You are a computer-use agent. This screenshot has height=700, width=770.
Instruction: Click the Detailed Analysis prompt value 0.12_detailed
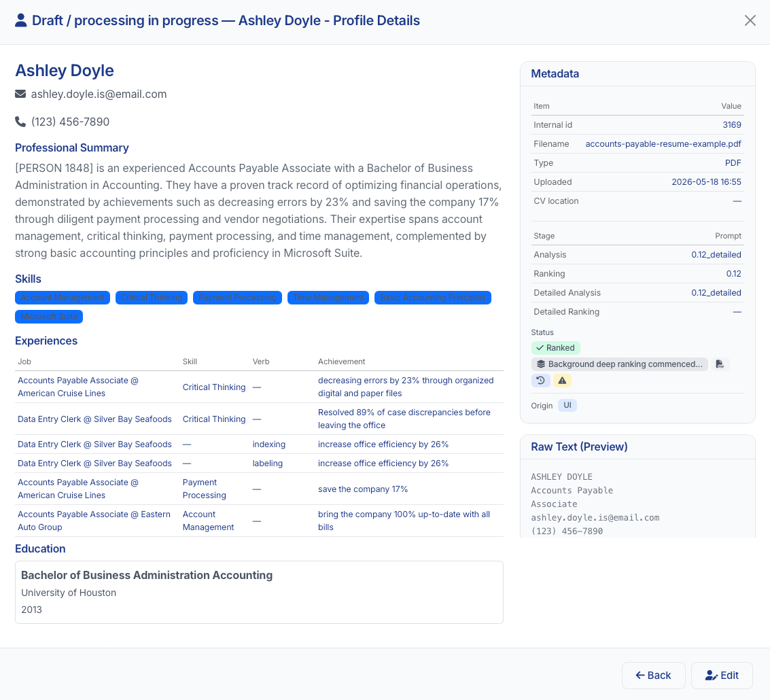[x=716, y=293]
